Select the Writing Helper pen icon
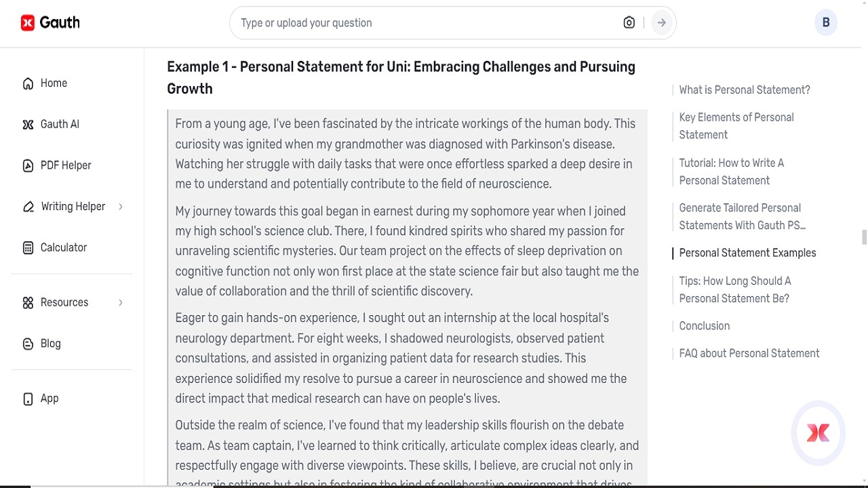The height and width of the screenshot is (488, 868). [x=27, y=206]
